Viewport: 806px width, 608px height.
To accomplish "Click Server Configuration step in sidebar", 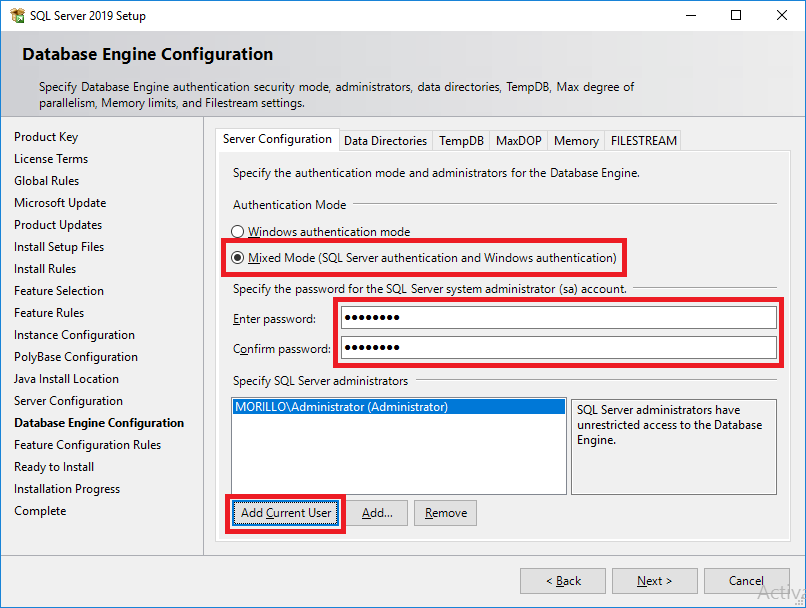I will click(68, 401).
